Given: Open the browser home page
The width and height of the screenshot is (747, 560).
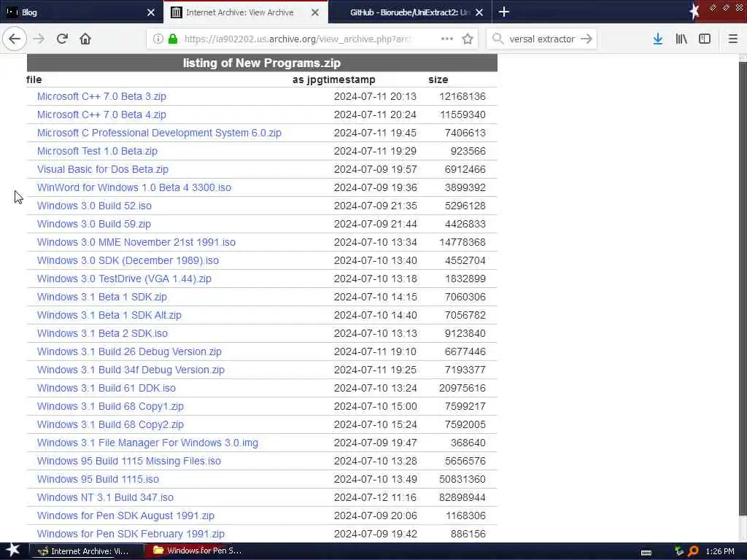Looking at the screenshot, I should pyautogui.click(x=85, y=39).
